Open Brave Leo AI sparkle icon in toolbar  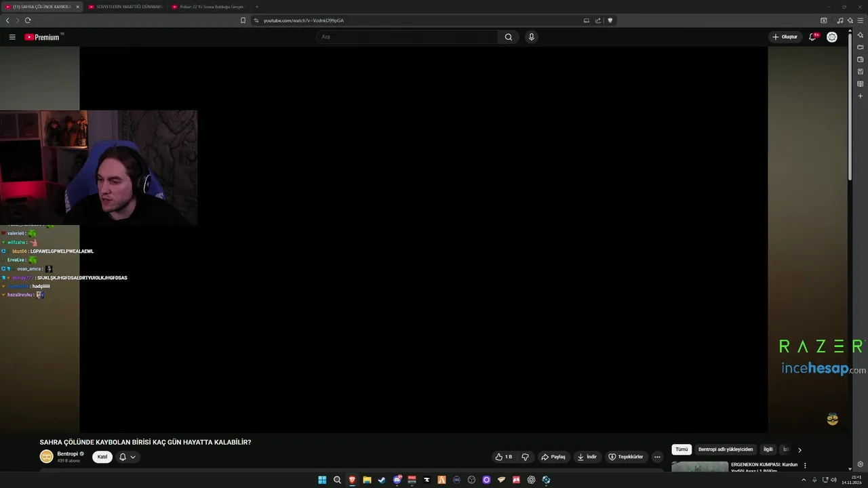(x=850, y=20)
